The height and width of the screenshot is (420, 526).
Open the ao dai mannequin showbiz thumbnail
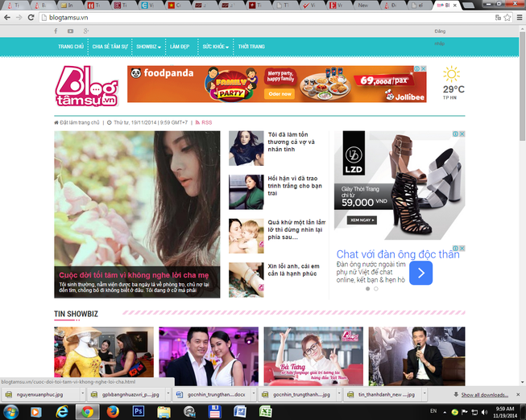(104, 356)
